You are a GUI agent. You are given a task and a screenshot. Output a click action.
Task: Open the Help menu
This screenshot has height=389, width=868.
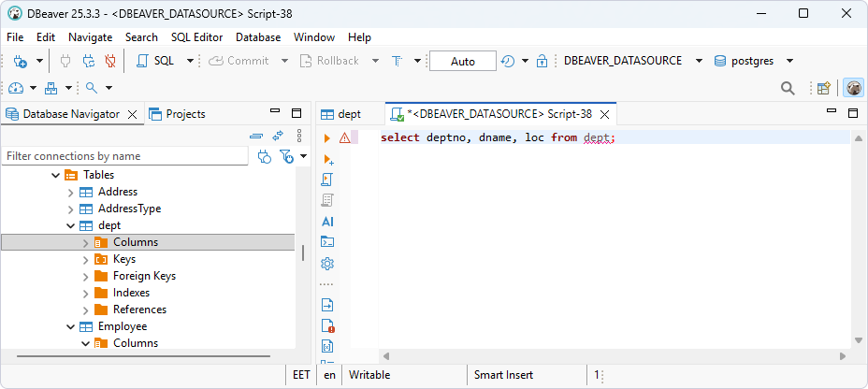pyautogui.click(x=359, y=37)
